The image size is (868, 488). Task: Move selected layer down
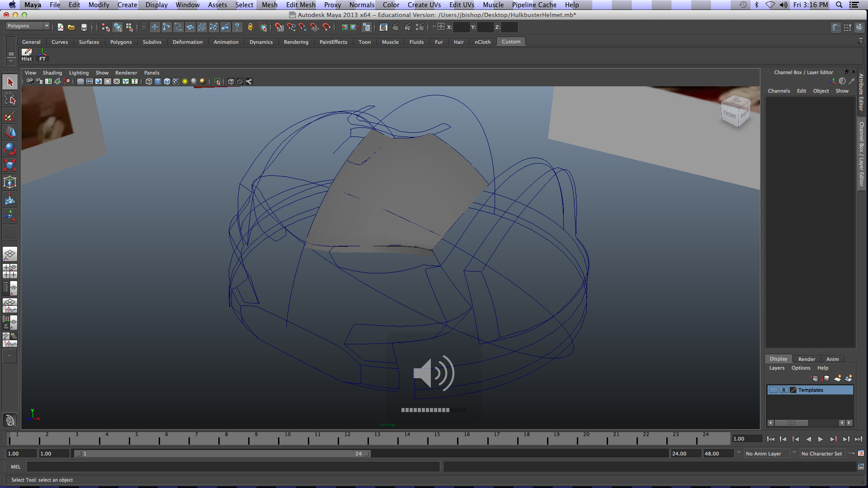click(x=826, y=378)
